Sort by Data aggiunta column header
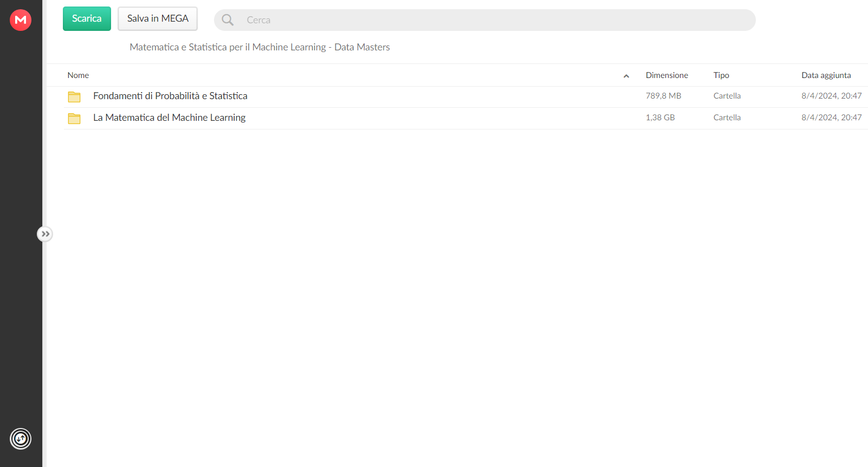868x467 pixels. pos(826,75)
